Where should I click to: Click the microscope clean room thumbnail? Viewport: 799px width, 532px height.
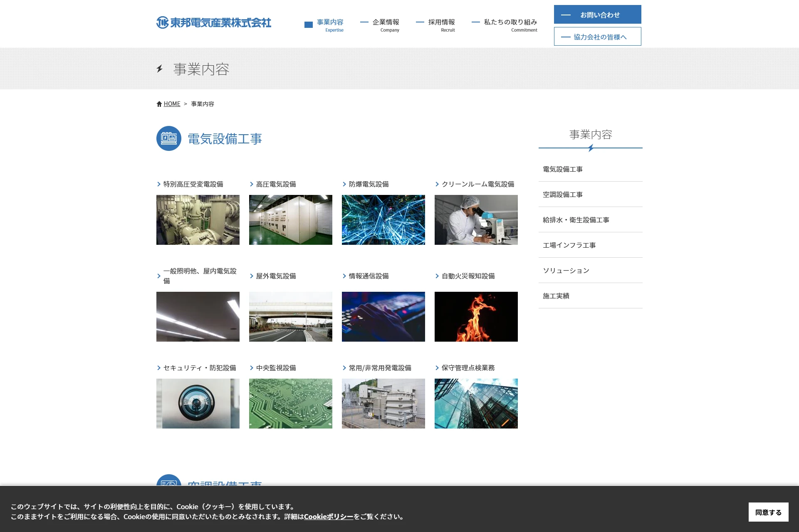(476, 220)
